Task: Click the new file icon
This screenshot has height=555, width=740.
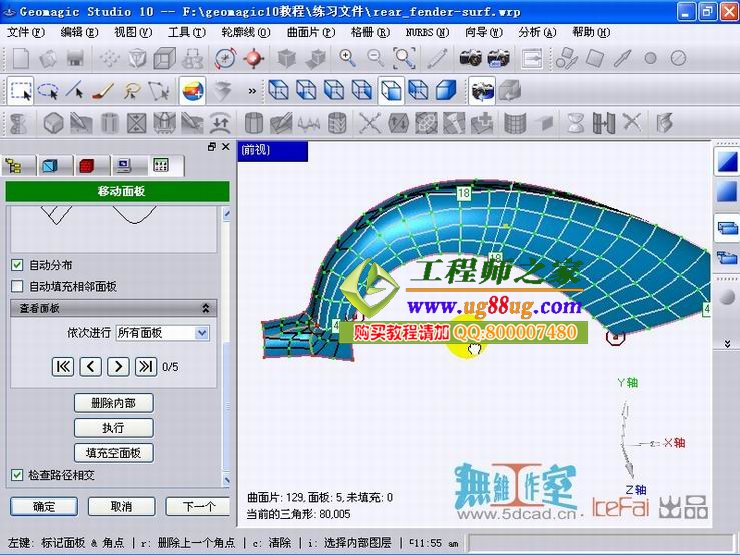Action: (x=20, y=58)
